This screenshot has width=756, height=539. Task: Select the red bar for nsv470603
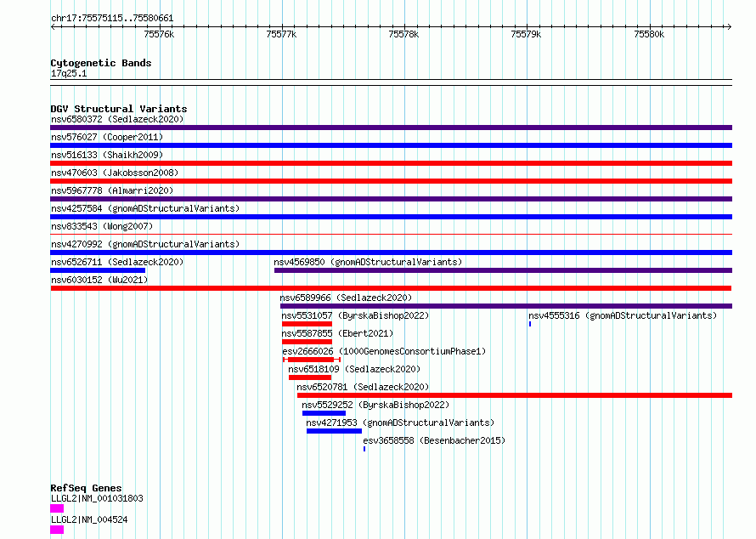tap(391, 181)
